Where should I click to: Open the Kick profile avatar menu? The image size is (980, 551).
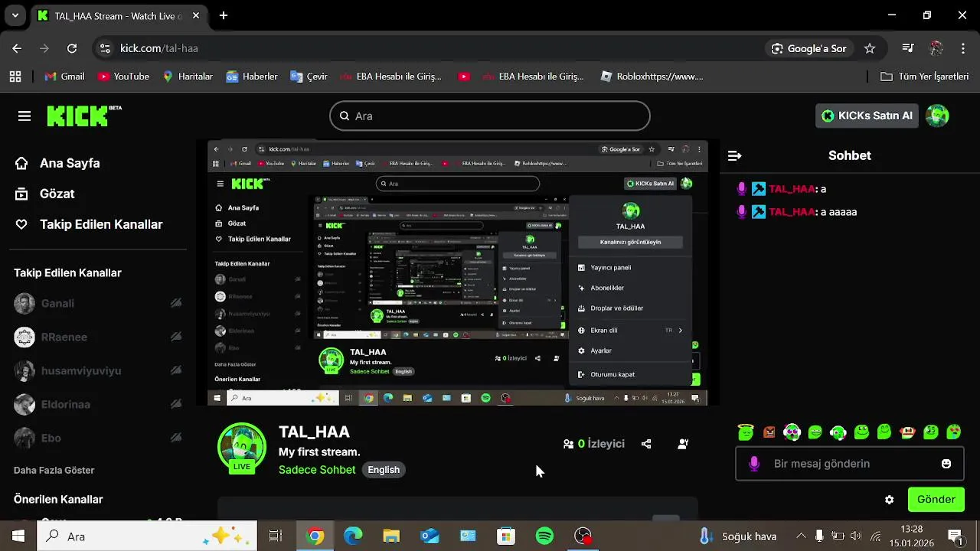pos(938,116)
